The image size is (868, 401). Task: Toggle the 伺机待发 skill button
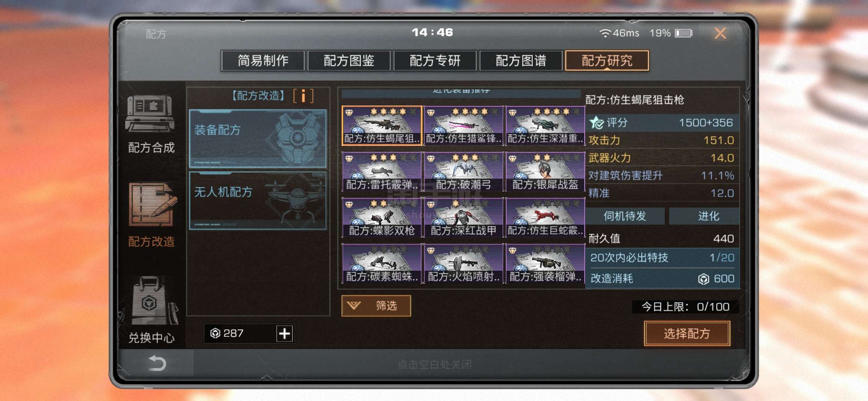click(625, 216)
